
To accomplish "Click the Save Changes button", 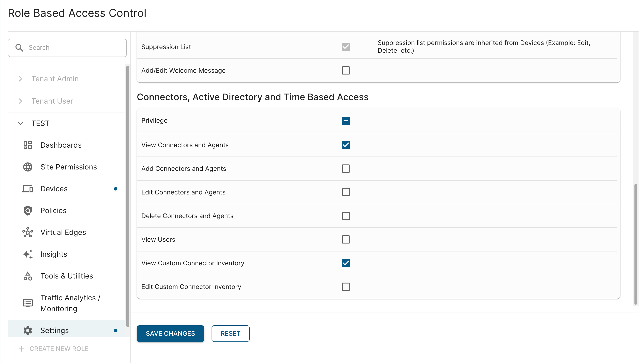I will point(170,333).
